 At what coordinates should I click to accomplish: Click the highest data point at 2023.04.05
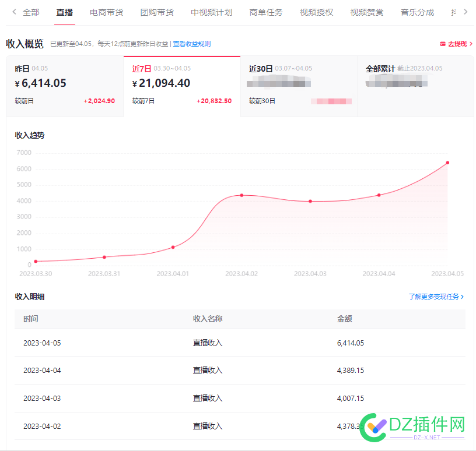coord(447,163)
